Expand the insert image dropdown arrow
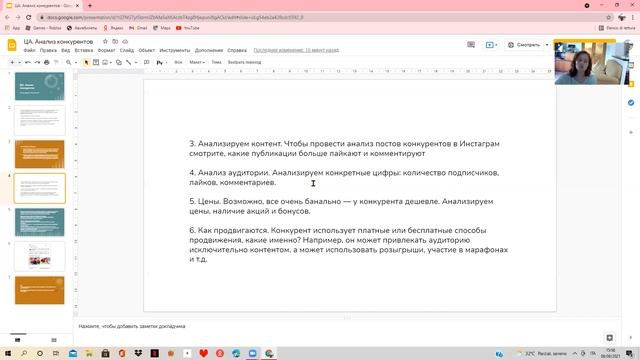 (x=111, y=62)
